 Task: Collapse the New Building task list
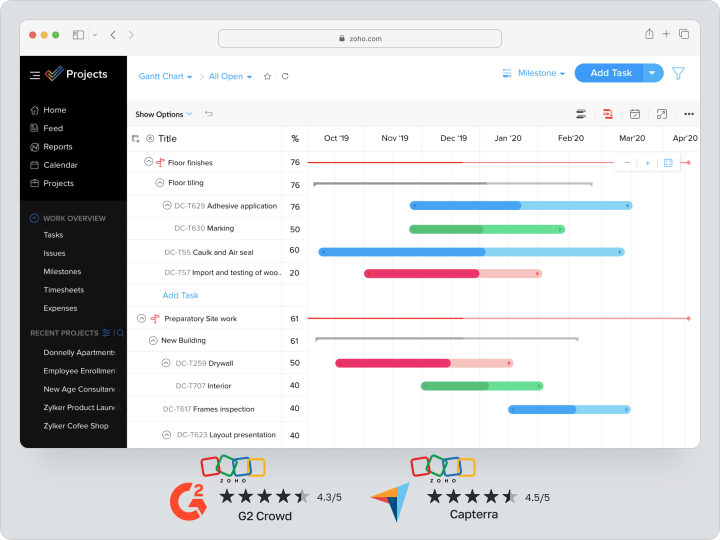tap(152, 340)
